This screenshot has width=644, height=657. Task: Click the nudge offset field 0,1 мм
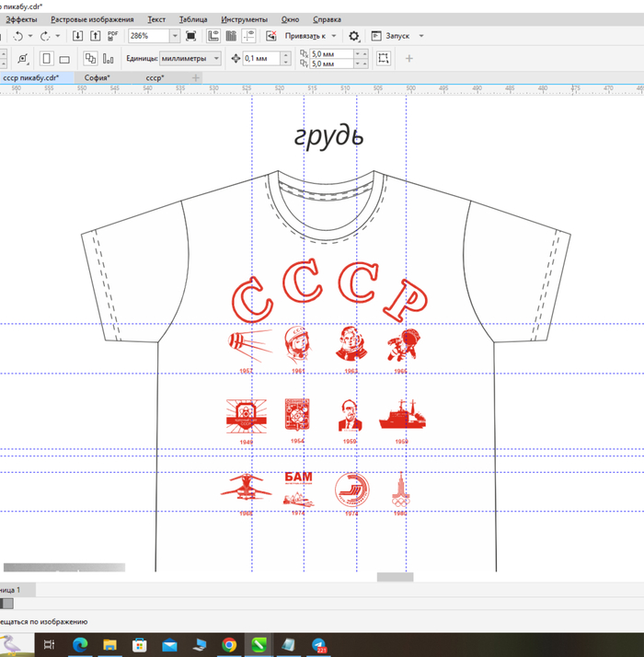pyautogui.click(x=261, y=58)
